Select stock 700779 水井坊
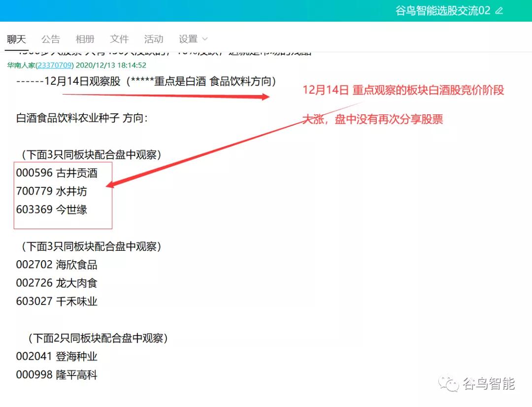 52,191
